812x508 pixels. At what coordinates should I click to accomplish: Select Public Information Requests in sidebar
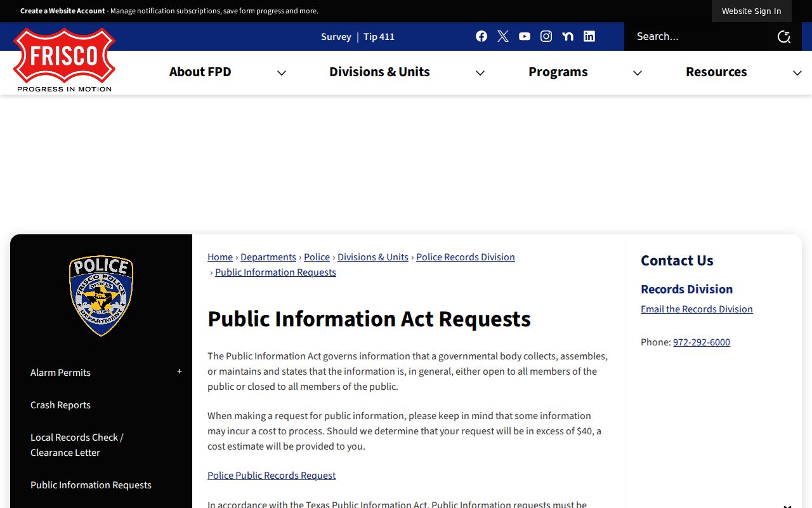[91, 485]
